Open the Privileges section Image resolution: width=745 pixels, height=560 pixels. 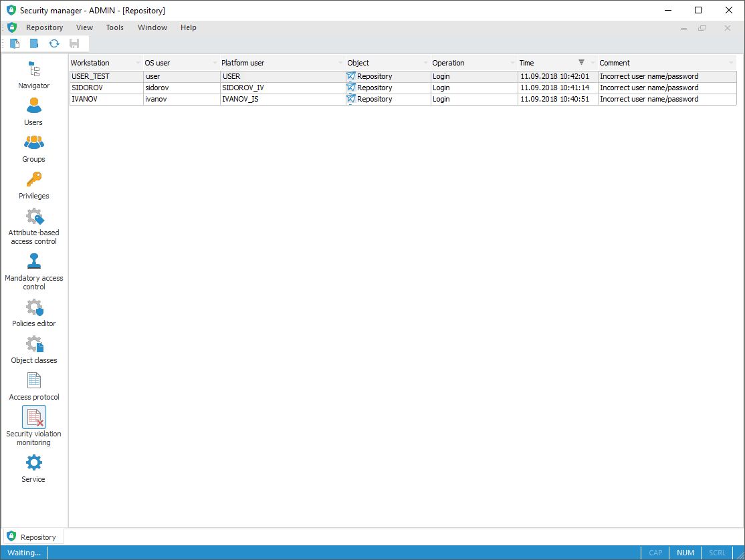click(x=33, y=186)
